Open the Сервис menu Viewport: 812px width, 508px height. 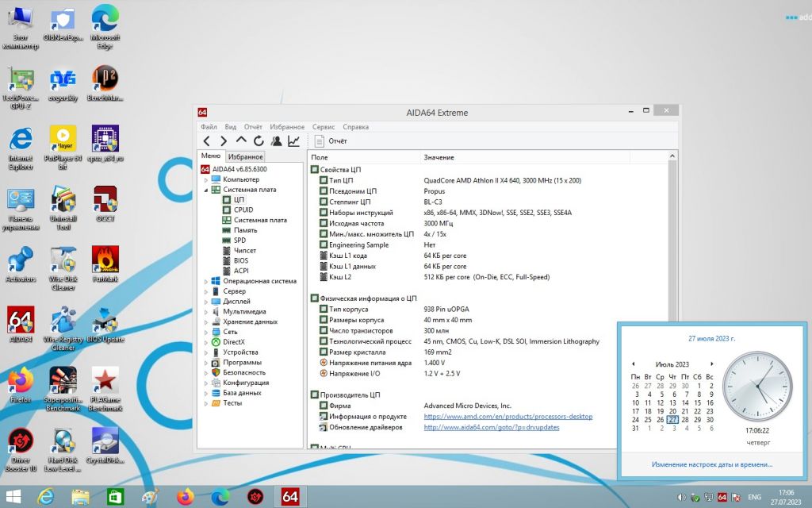tap(324, 126)
